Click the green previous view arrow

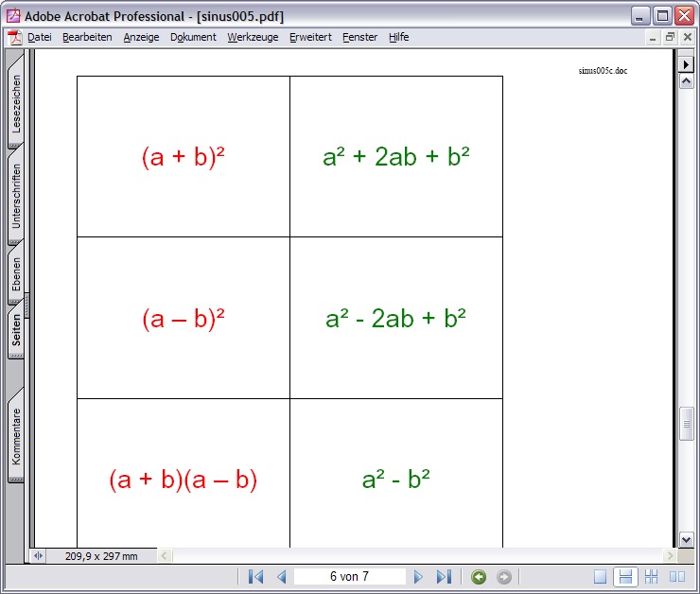479,577
